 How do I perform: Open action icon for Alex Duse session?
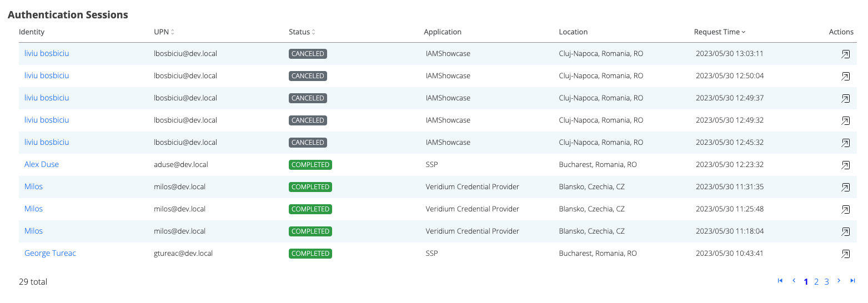[845, 165]
